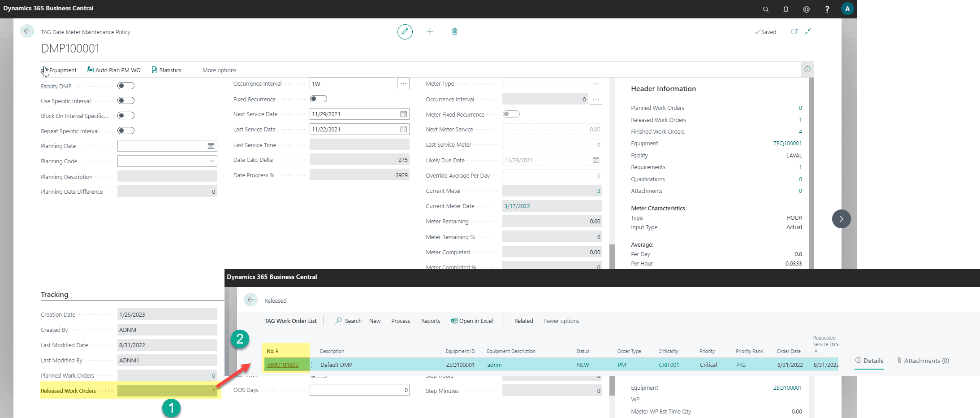Open card in new window icon
Viewport: 980px width, 418px height.
pyautogui.click(x=794, y=31)
